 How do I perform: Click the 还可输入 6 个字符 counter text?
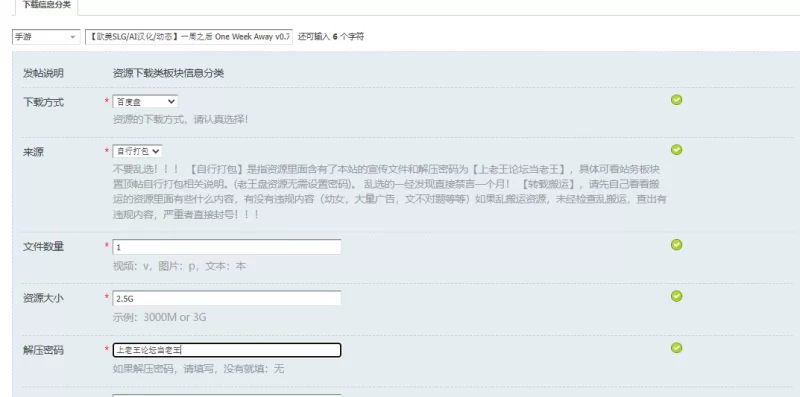pyautogui.click(x=331, y=37)
